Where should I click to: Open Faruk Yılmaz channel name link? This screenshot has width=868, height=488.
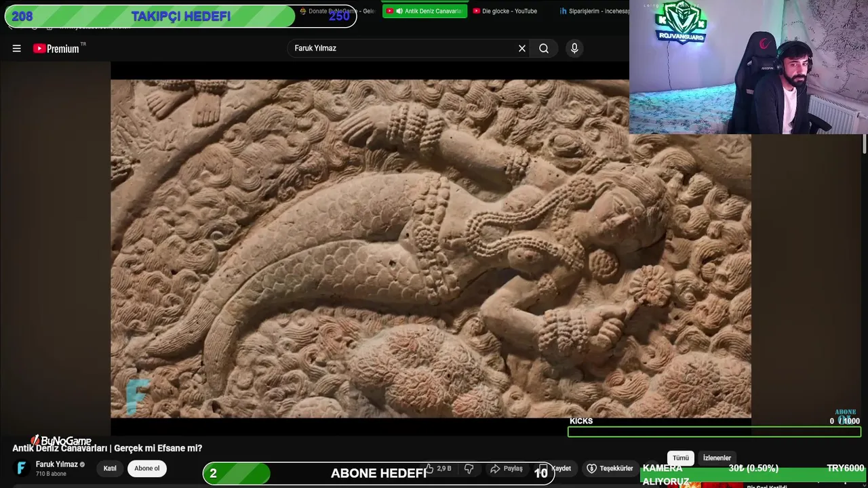pyautogui.click(x=56, y=464)
